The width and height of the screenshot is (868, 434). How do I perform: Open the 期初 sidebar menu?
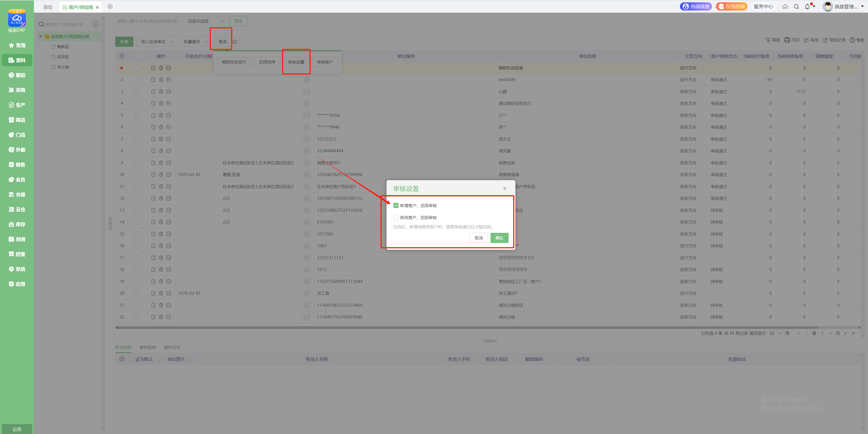(x=17, y=75)
